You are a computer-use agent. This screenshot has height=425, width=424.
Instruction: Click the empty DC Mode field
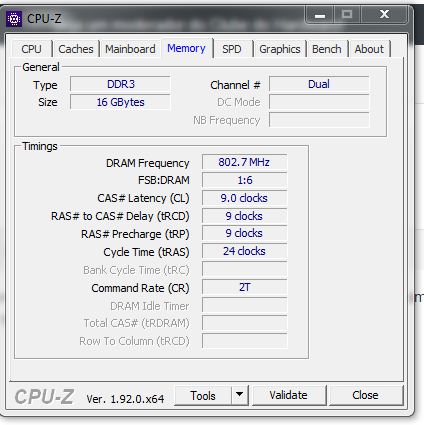pos(319,102)
